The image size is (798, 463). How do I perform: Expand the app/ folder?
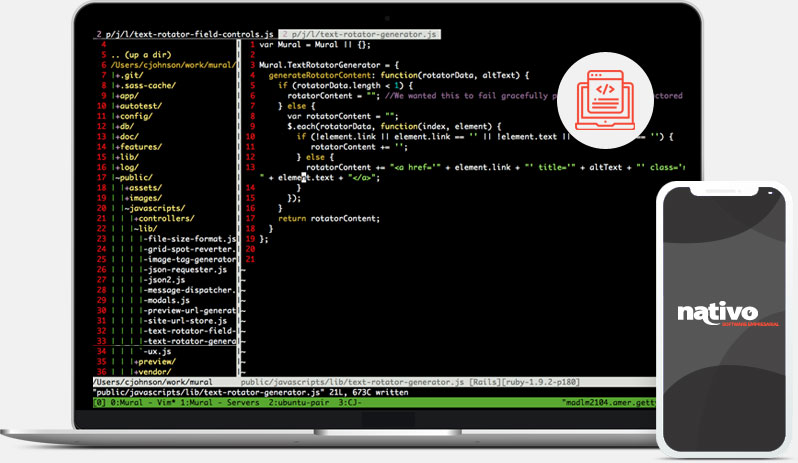click(130, 96)
